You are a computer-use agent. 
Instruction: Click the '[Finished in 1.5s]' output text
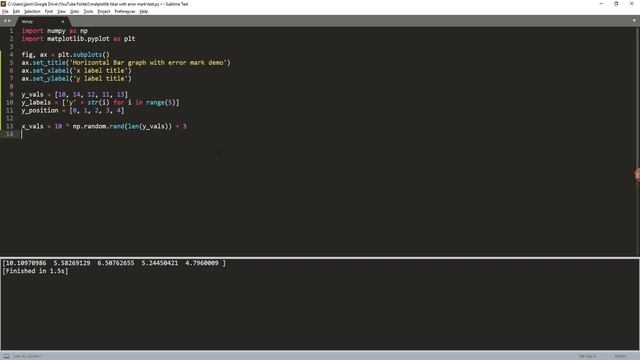[36, 271]
